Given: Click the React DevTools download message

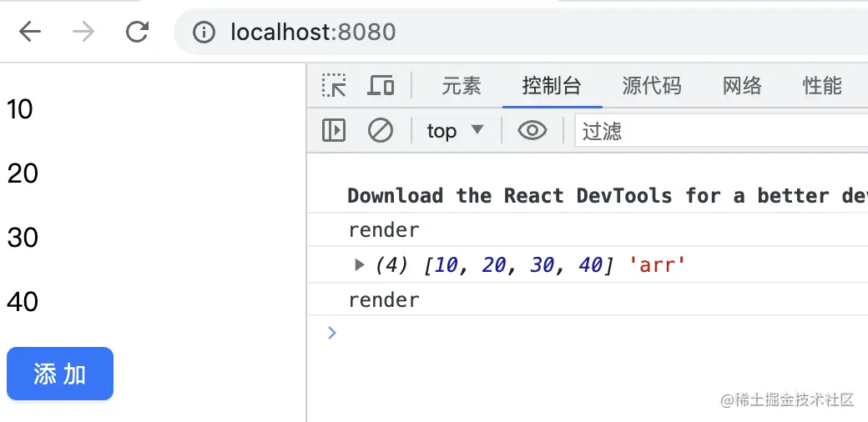Looking at the screenshot, I should point(608,196).
